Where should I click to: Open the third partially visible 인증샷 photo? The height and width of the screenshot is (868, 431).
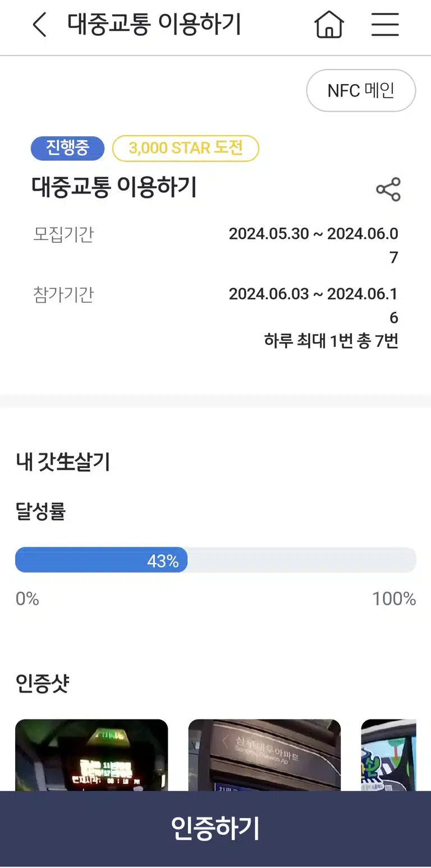click(x=389, y=755)
